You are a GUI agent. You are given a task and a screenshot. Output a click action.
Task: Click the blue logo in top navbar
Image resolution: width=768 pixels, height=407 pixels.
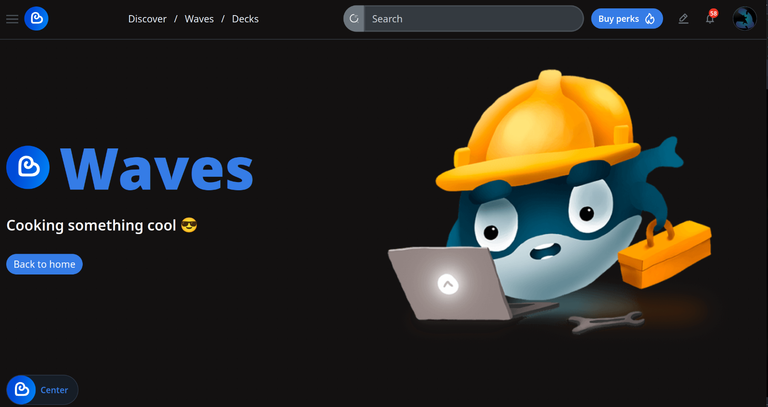pyautogui.click(x=36, y=19)
